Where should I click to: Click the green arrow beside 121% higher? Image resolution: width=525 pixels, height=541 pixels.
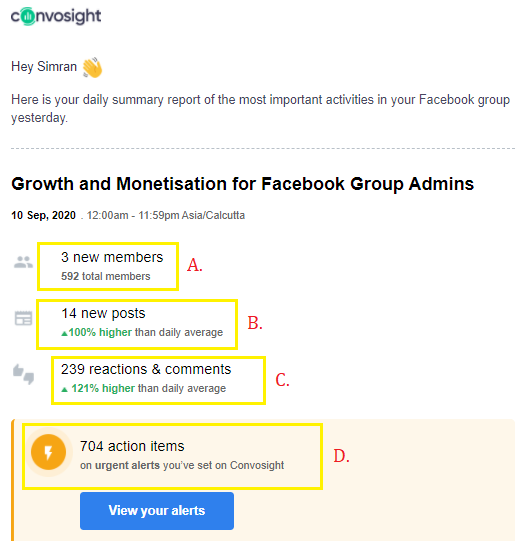(64, 390)
